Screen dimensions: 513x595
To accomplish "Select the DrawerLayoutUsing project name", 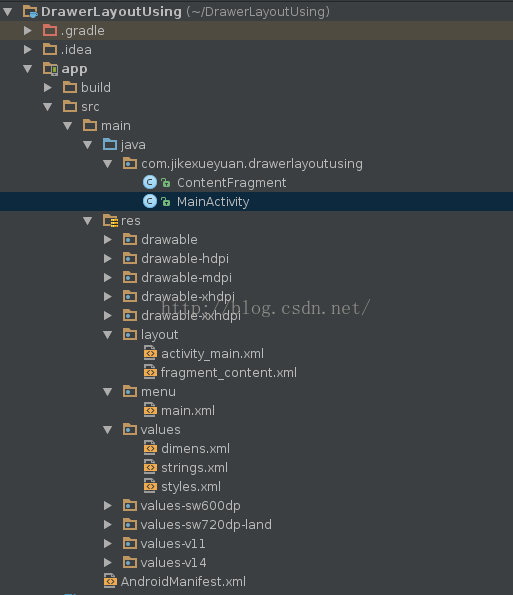I will 111,12.
